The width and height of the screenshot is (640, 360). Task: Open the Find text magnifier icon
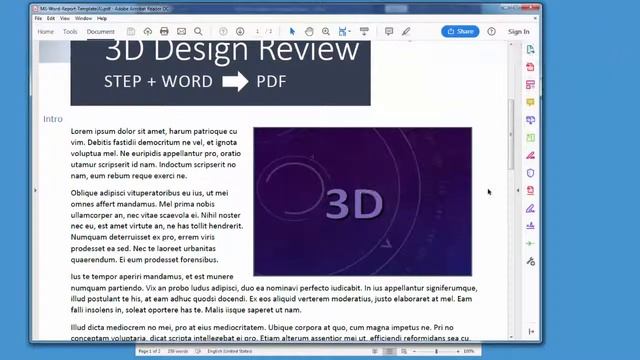pos(198,31)
